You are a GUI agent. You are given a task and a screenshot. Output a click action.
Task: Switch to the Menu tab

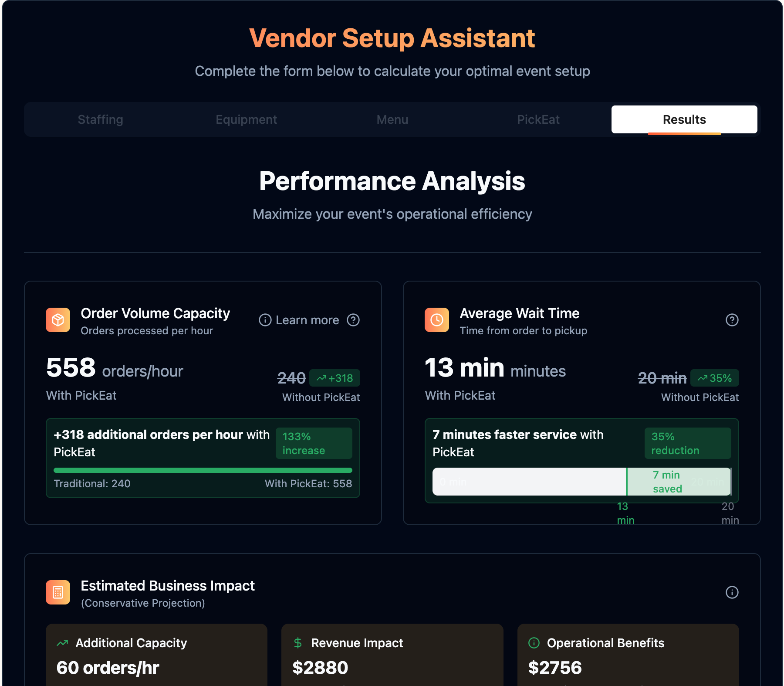(392, 119)
